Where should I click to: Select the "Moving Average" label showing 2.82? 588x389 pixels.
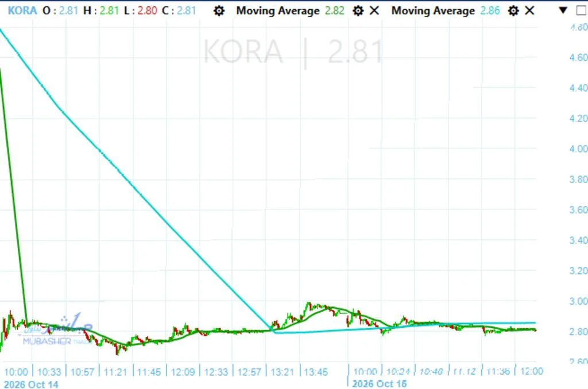pos(278,11)
